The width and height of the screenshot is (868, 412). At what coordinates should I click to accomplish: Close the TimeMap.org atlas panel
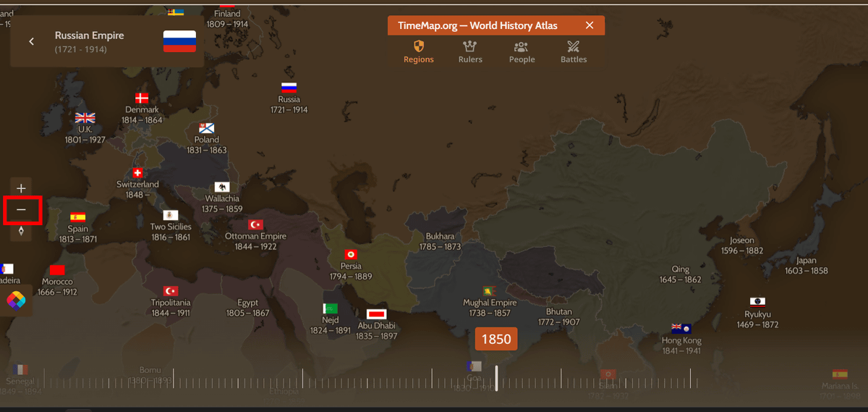click(590, 25)
